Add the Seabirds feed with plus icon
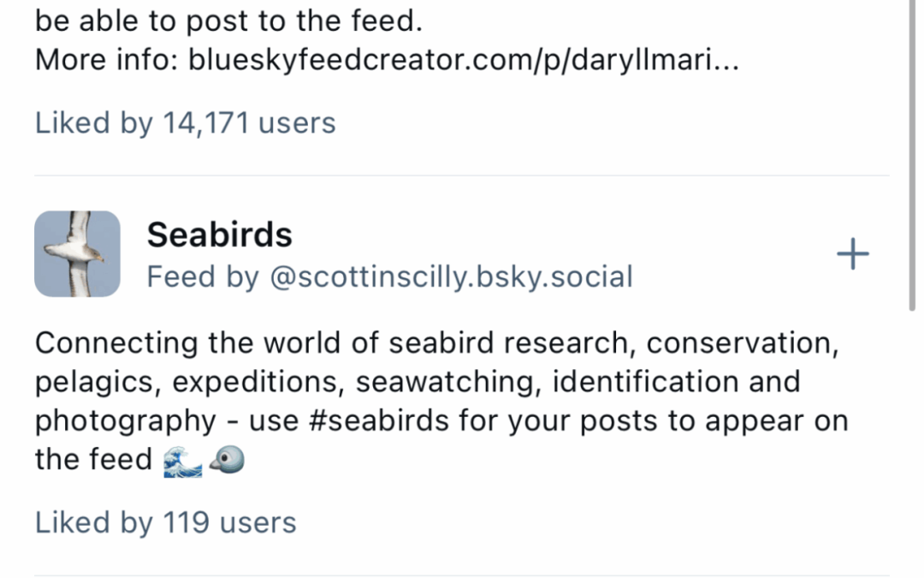The width and height of the screenshot is (924, 578). tap(852, 254)
